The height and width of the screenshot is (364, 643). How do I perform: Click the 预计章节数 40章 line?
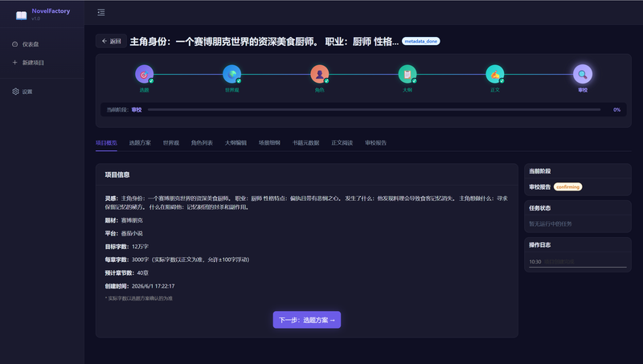127,272
